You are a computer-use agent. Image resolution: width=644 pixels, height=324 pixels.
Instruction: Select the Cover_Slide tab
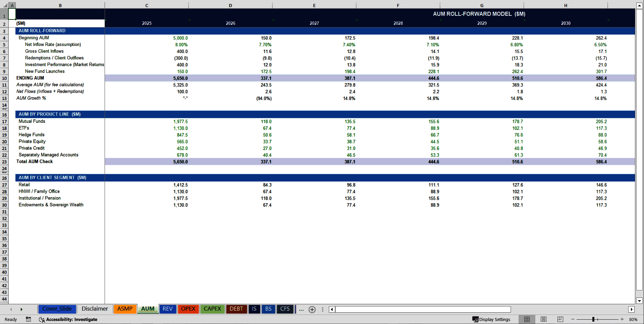coord(57,309)
